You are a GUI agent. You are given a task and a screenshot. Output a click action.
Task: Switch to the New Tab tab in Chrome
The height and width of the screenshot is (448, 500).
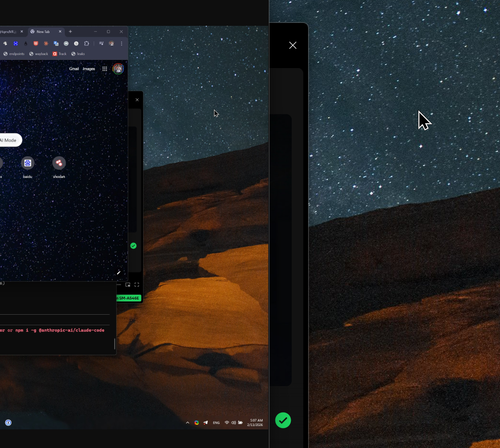click(x=43, y=32)
